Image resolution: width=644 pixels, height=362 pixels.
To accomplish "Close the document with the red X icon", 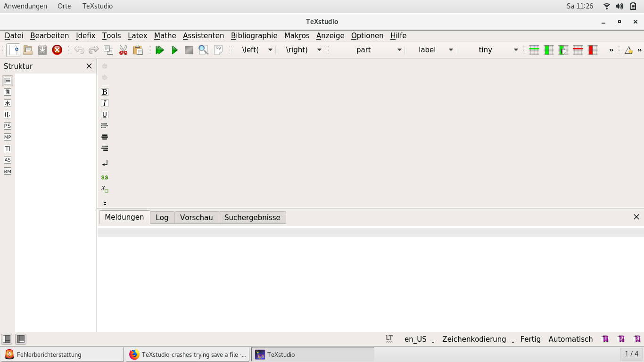I will pyautogui.click(x=57, y=49).
